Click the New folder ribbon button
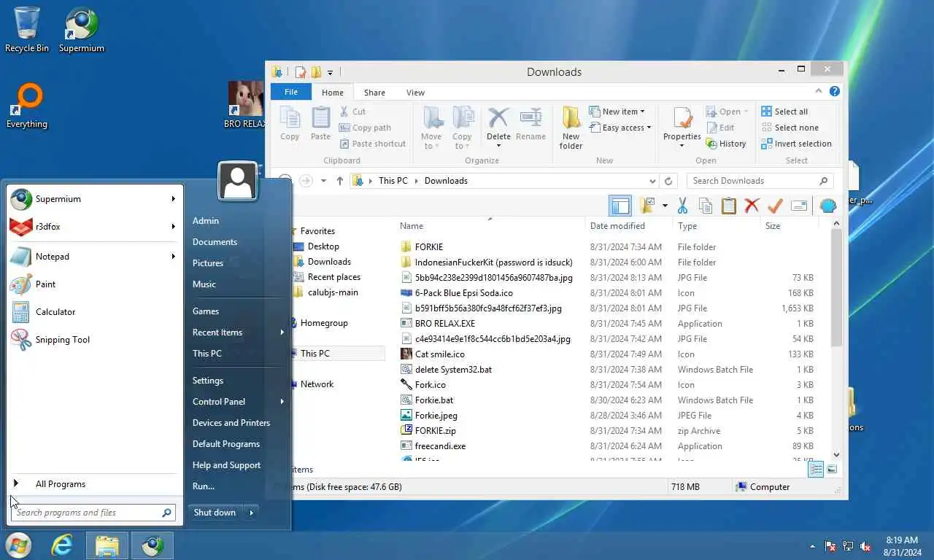This screenshot has height=560, width=934. pyautogui.click(x=571, y=128)
